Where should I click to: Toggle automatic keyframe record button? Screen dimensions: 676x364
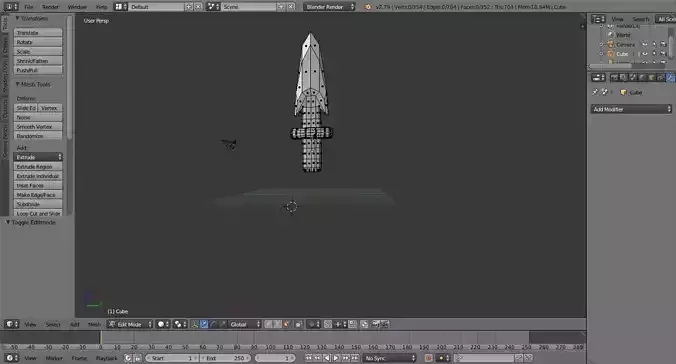[429, 358]
